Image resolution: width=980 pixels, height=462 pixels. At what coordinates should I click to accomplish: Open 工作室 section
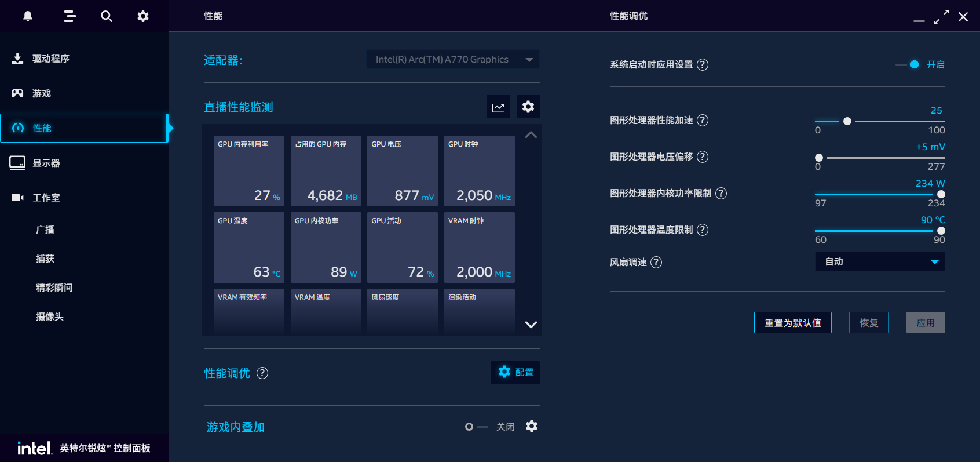point(84,198)
